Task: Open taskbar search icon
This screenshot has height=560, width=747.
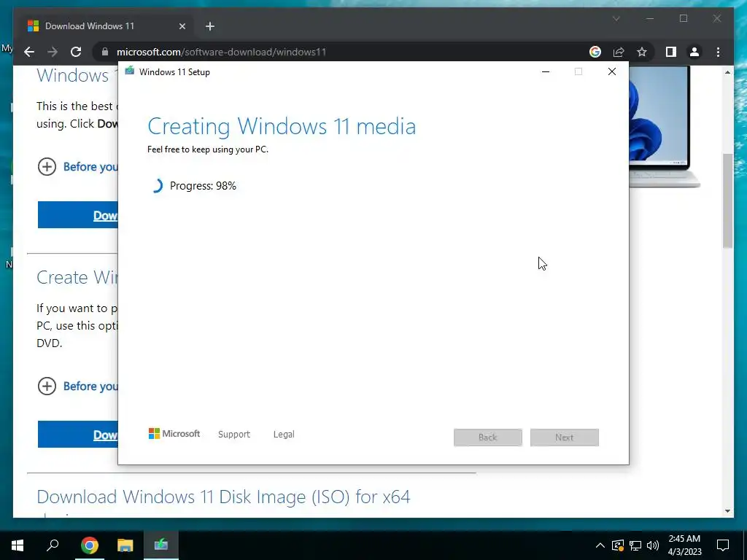Action: (53, 545)
